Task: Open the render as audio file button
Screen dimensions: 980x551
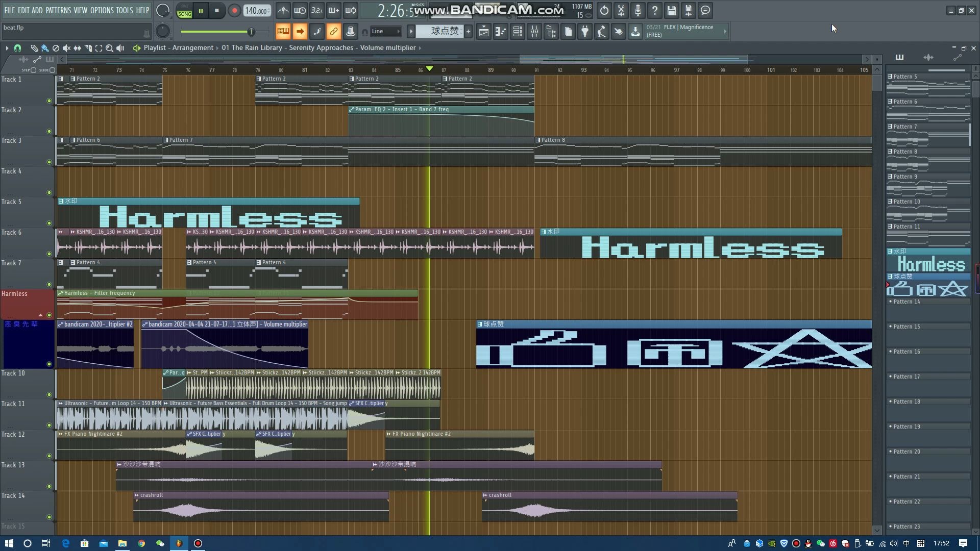Action: 689,10
